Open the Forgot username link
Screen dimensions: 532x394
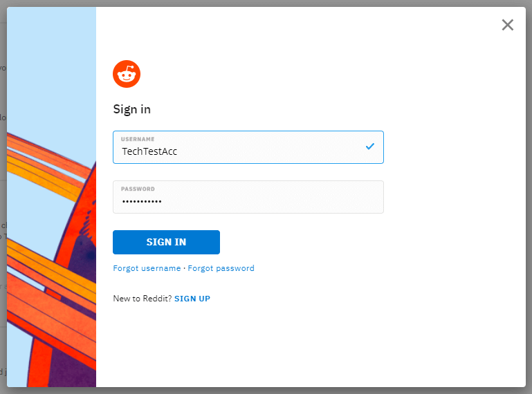pos(147,268)
